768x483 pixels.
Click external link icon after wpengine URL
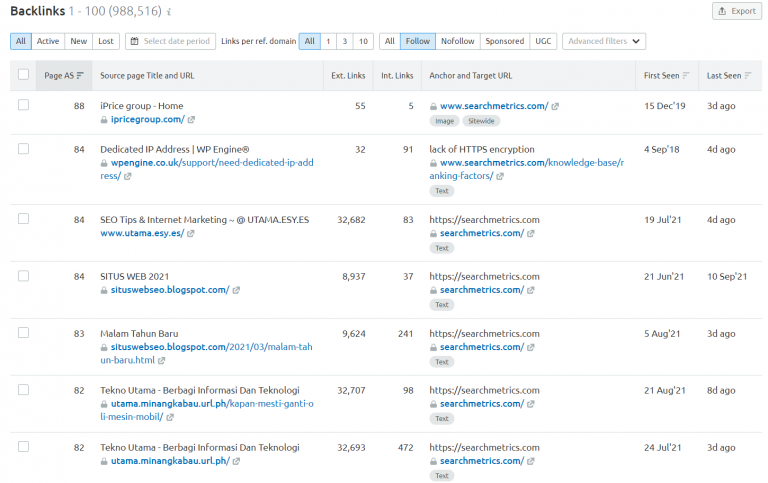[127, 176]
